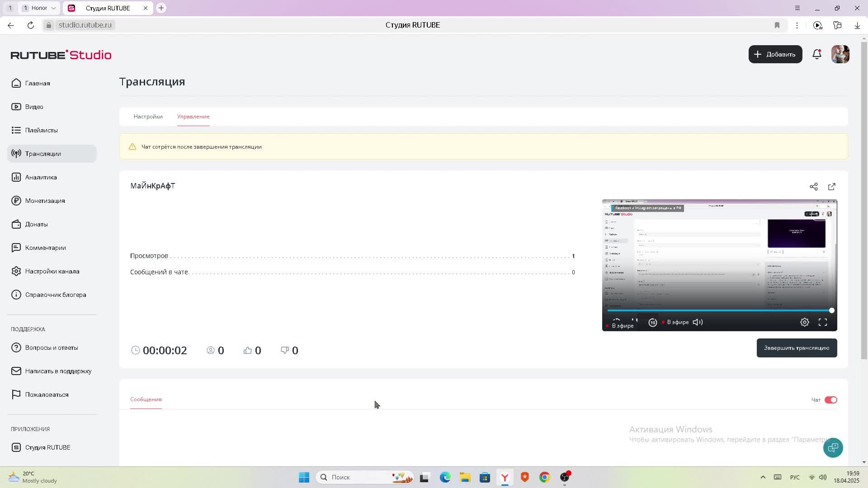Click the RUTUBE Studio logo
The width and height of the screenshot is (868, 488).
tap(61, 55)
